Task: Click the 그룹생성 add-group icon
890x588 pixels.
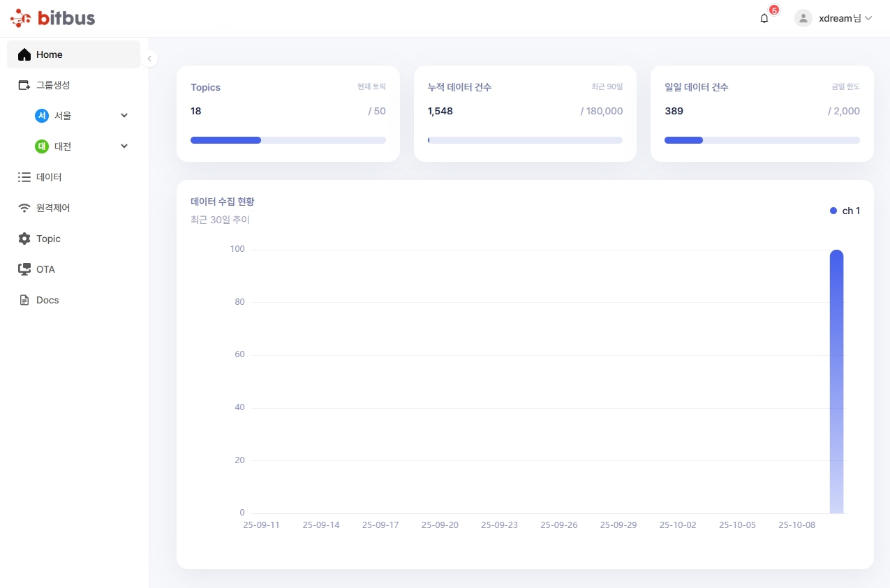Action: 24,85
